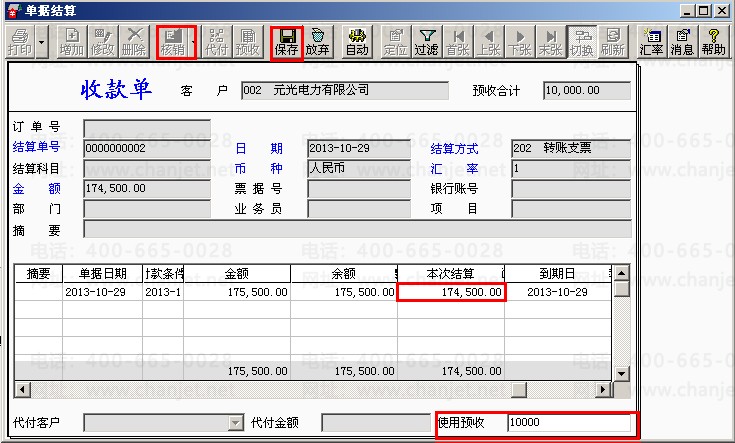Click the 打印 print toolbar icon
The image size is (735, 443).
click(x=20, y=42)
